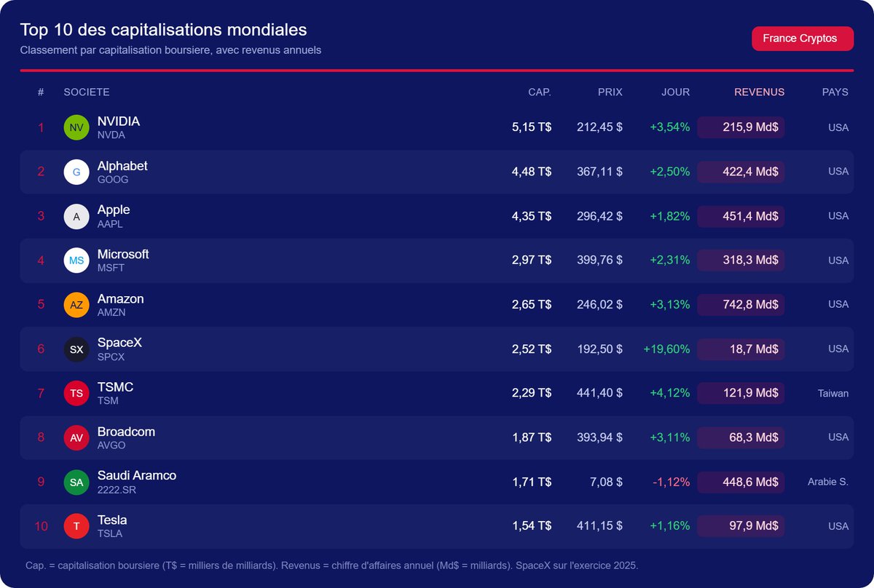Screen dimensions: 874x588
Task: Click the Microsoft MS logo icon
Action: coord(76,261)
